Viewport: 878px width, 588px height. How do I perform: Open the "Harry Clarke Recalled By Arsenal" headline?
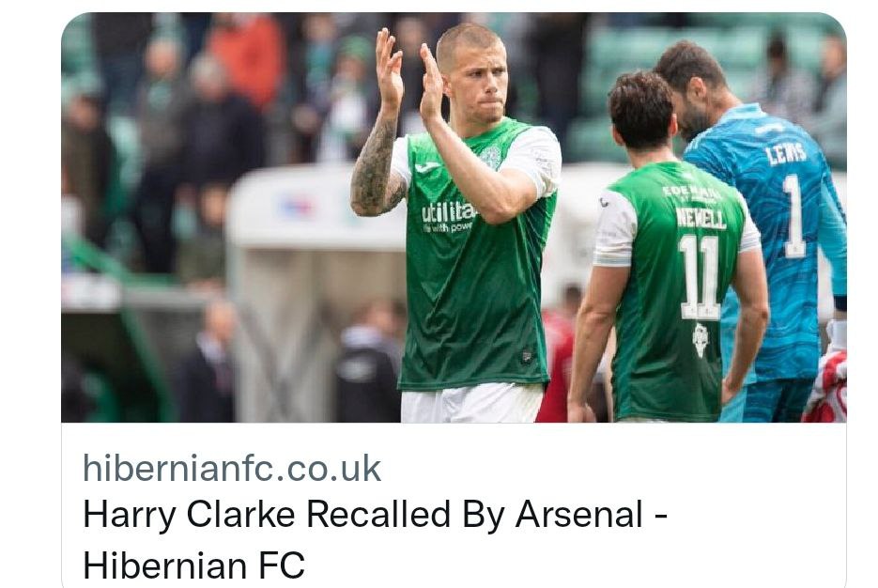pyautogui.click(x=375, y=514)
